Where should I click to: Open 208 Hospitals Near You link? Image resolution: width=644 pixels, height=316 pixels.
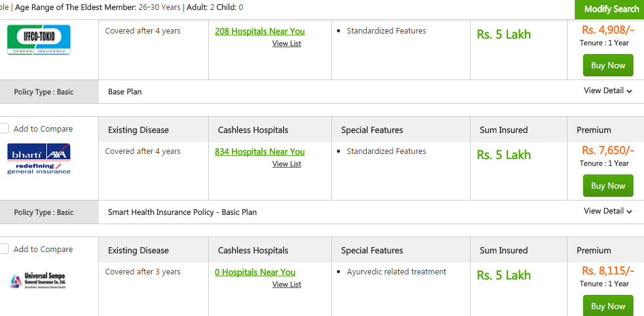[x=260, y=31]
